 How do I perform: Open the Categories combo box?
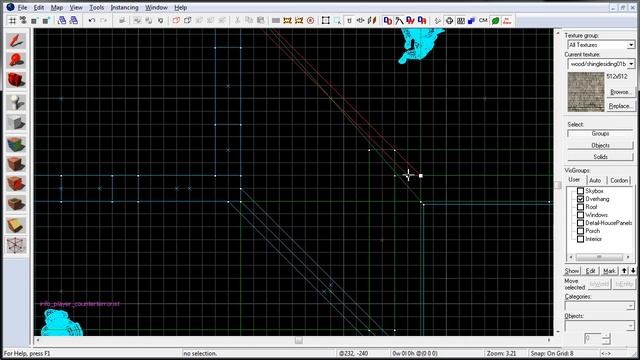point(600,306)
